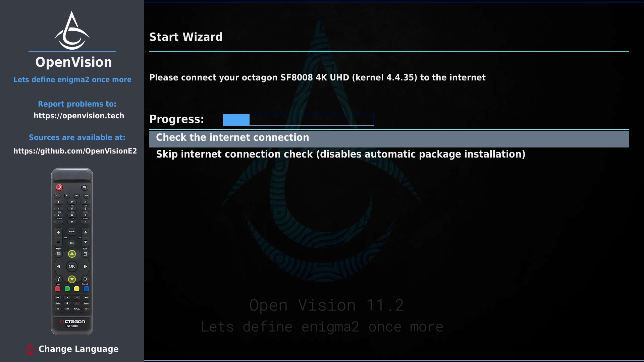
Task: Click the wizard Progress bar
Action: tap(298, 120)
